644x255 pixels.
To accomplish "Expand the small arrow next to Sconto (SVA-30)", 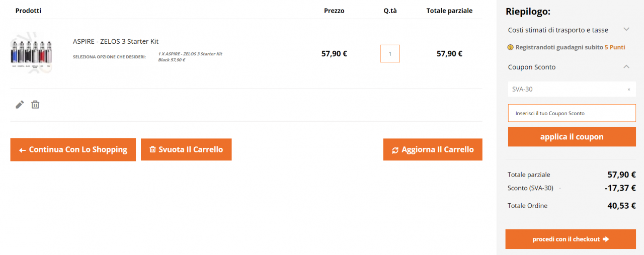I will click(x=559, y=189).
